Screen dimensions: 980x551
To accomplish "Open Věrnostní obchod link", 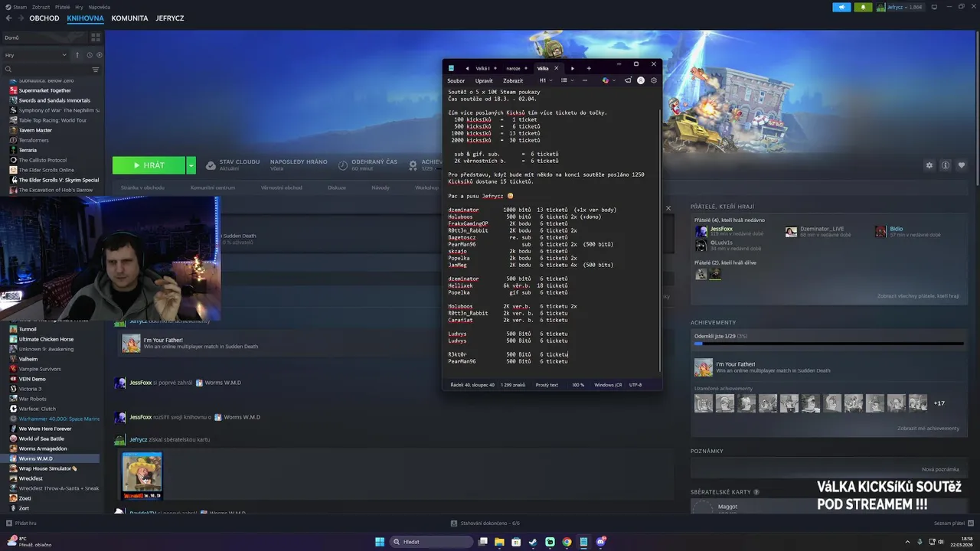I will [x=281, y=187].
